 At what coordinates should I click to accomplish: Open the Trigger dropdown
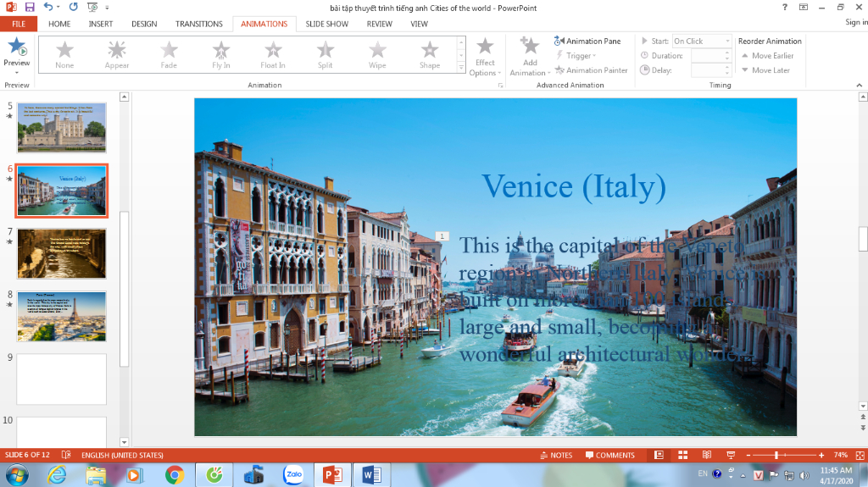point(576,55)
